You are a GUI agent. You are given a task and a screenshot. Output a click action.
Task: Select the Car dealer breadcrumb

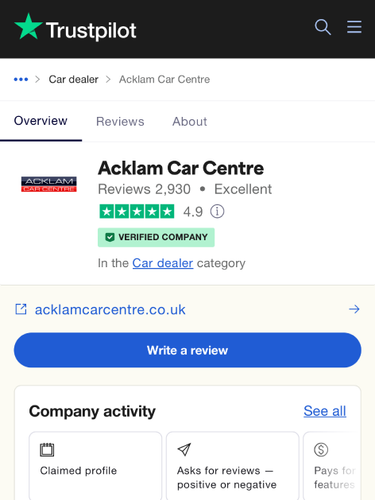[x=73, y=79]
